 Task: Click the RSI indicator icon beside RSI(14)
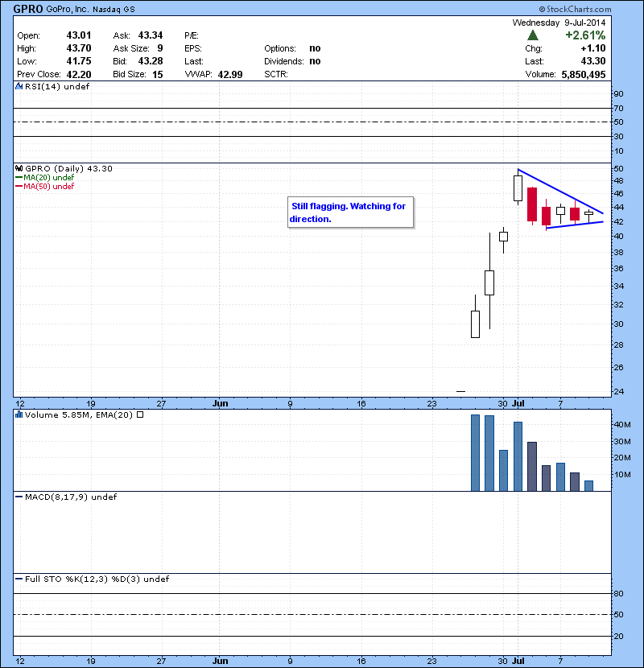(19, 86)
